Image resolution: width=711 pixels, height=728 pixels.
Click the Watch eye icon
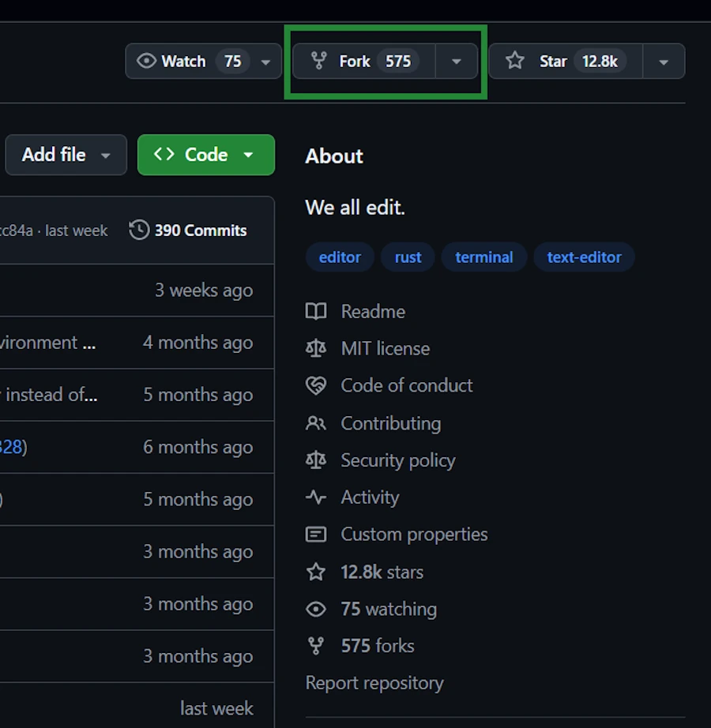(x=146, y=61)
